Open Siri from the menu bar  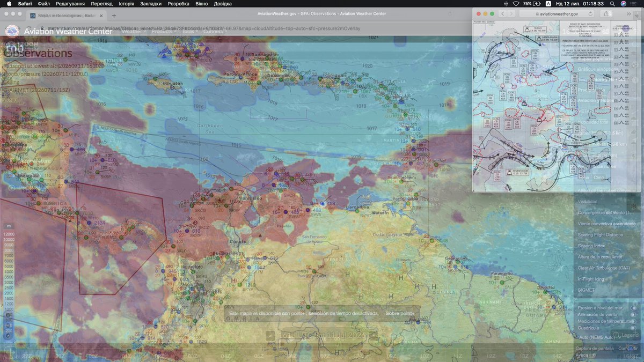tap(623, 3)
